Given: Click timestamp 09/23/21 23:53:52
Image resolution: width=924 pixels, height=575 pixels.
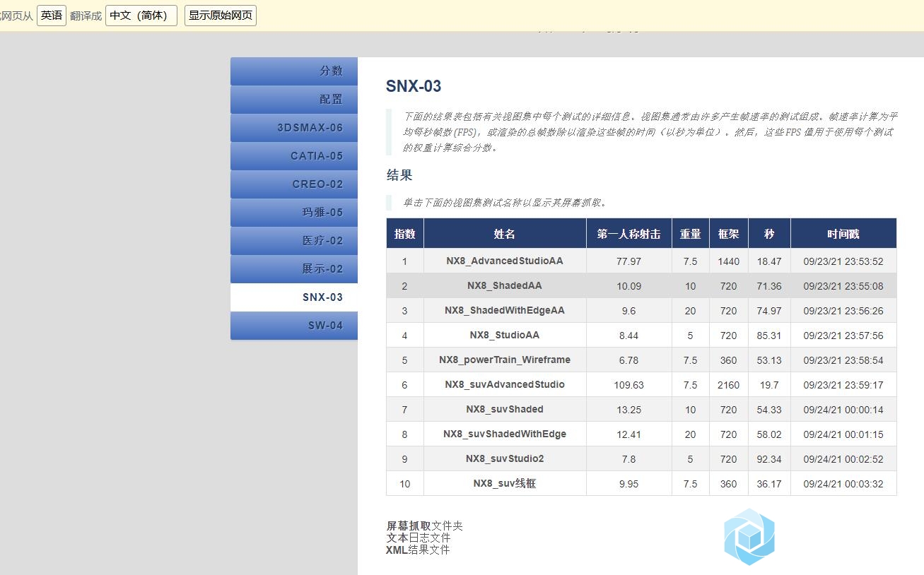Looking at the screenshot, I should tap(843, 261).
